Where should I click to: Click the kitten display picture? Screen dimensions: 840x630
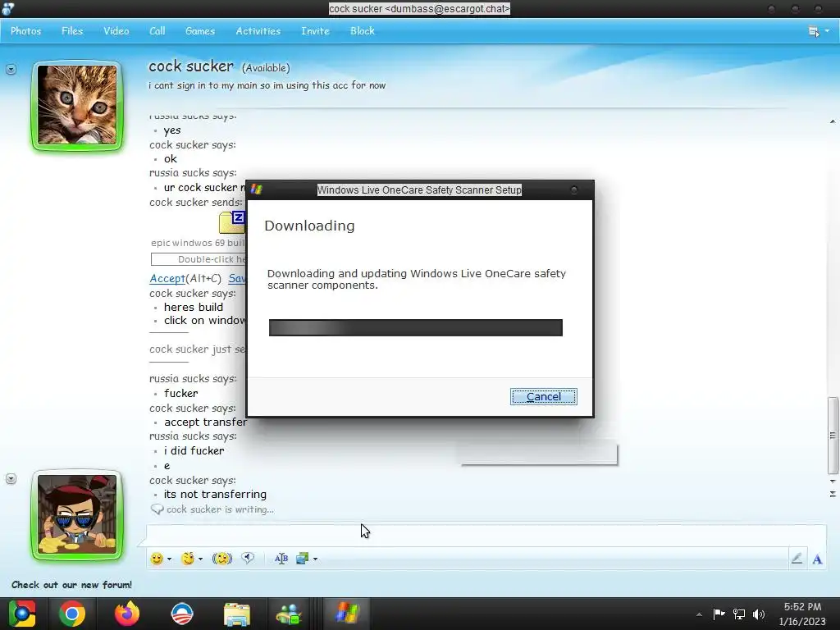(77, 105)
